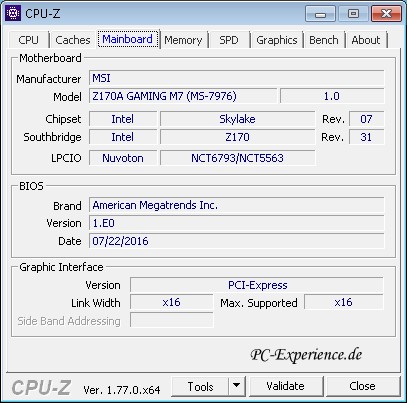
Task: Click the LPCIO vendor Nuvoton field
Action: point(123,158)
